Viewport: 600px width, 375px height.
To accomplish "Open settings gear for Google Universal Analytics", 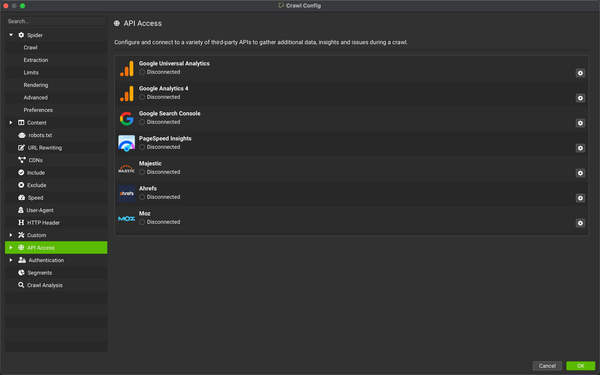I will tap(580, 73).
